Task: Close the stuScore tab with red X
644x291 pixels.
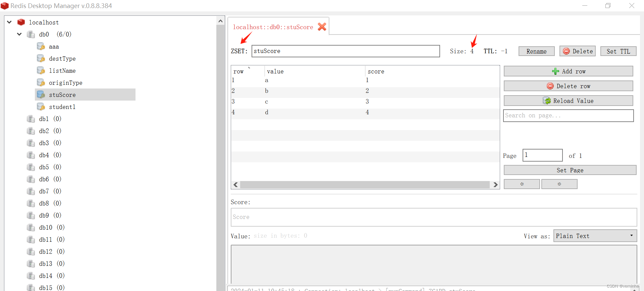Action: [x=322, y=27]
